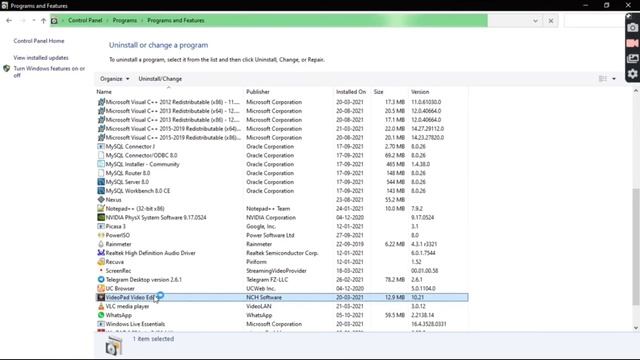This screenshot has height=360, width=640.
Task: Click NCH Software publisher cell
Action: tap(264, 297)
